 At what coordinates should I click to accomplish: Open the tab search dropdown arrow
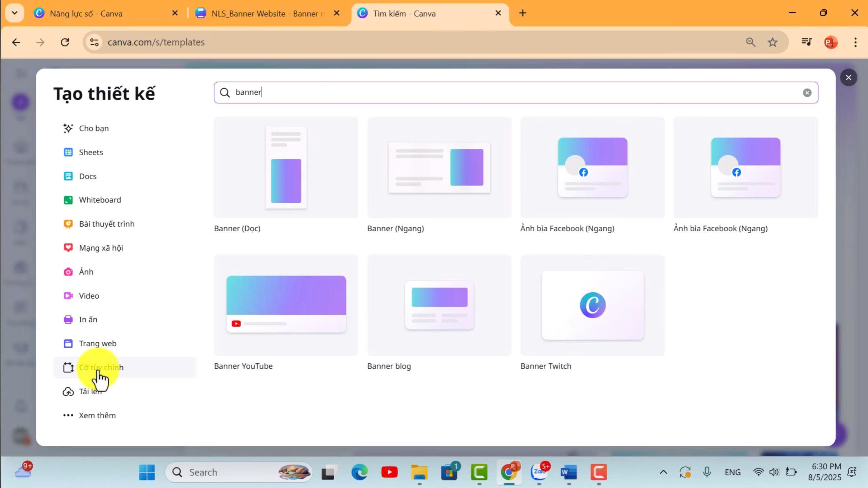14,13
